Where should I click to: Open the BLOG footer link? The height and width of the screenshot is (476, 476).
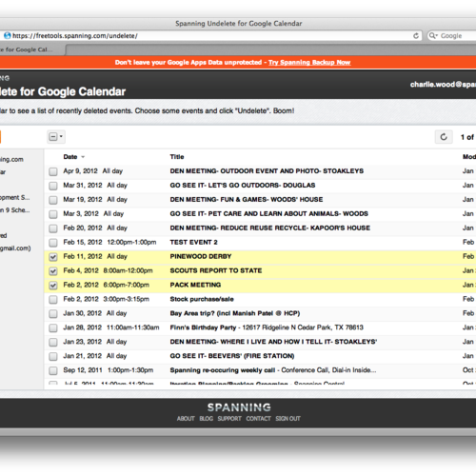tap(207, 419)
